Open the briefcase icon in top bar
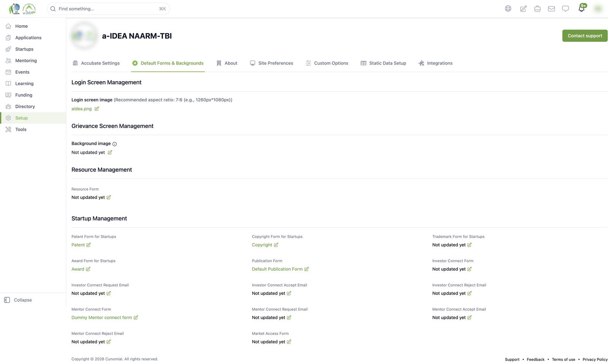 [x=537, y=9]
